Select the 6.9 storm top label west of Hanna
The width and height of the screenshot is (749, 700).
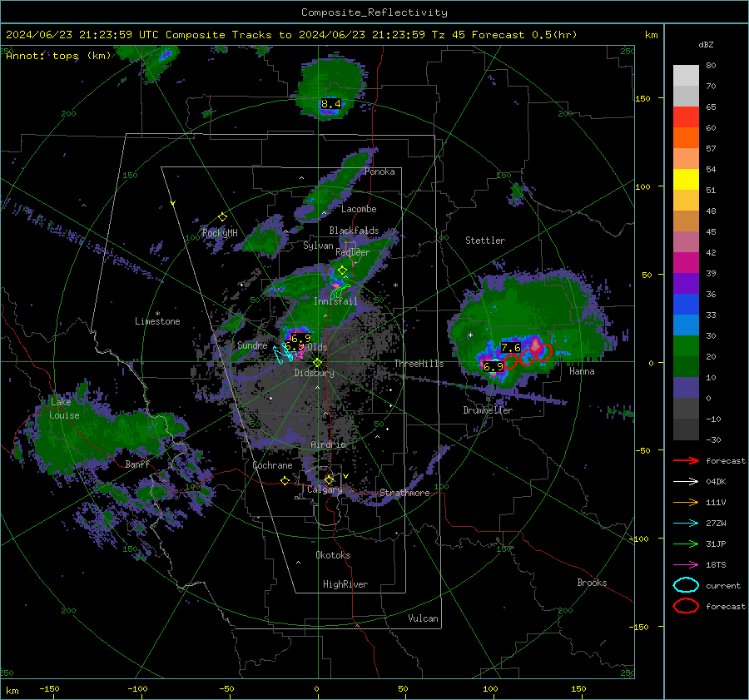coord(494,367)
